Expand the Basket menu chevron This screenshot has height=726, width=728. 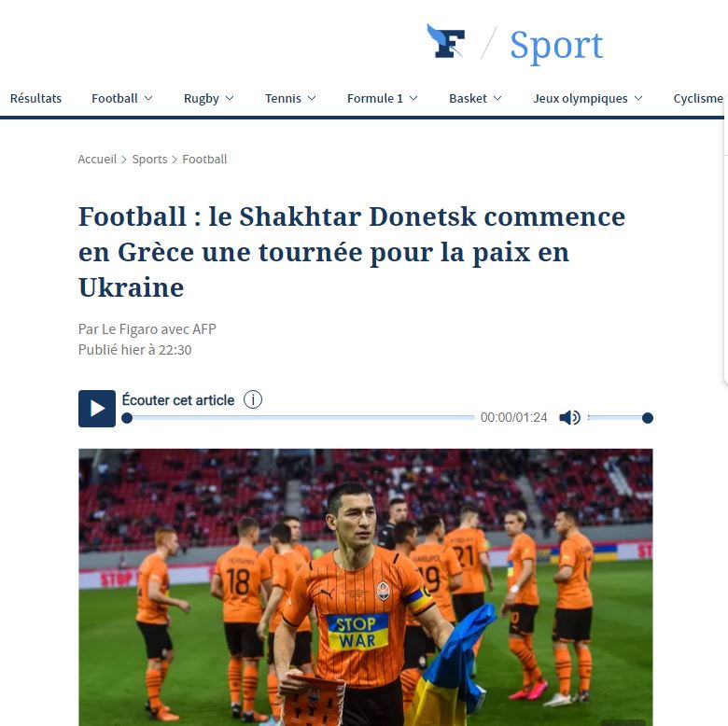click(497, 98)
